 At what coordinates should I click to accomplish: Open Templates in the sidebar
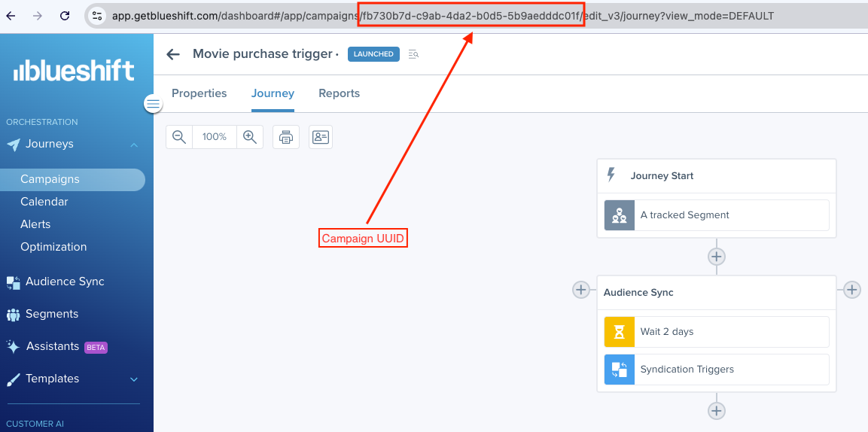52,379
